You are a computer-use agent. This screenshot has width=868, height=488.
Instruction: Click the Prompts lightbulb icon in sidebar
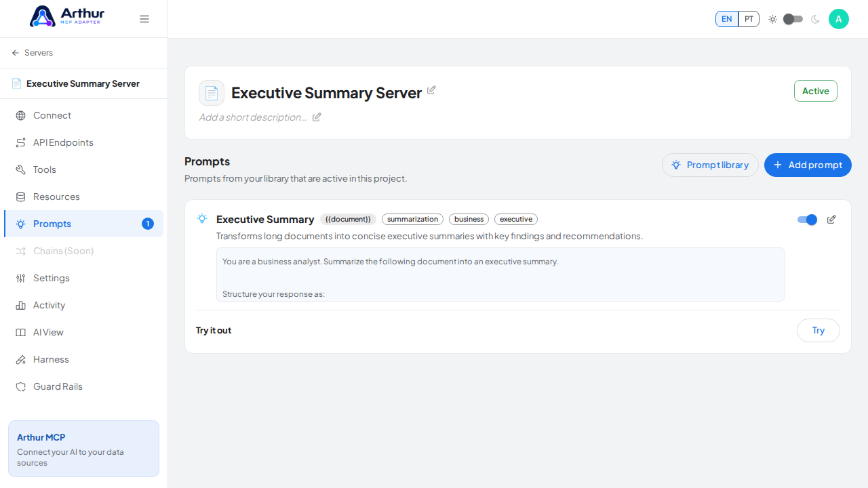[x=20, y=224]
